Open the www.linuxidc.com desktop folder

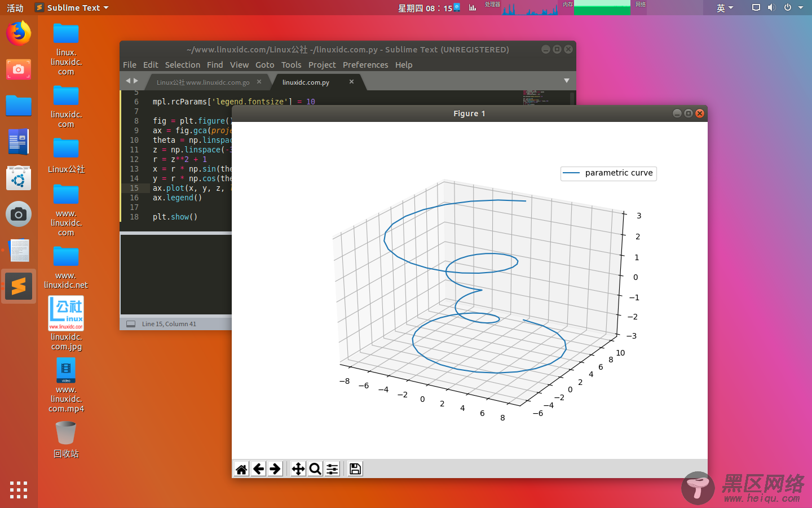pyautogui.click(x=66, y=210)
